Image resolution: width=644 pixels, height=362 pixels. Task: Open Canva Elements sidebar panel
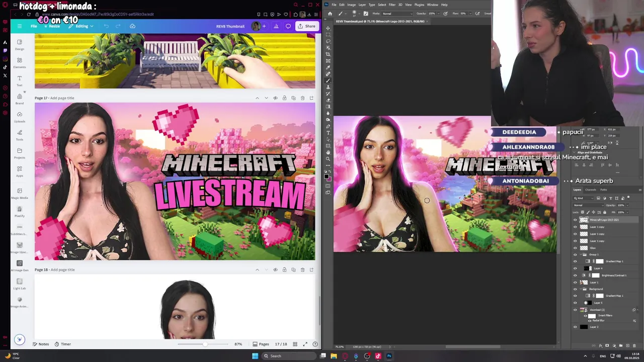click(19, 62)
